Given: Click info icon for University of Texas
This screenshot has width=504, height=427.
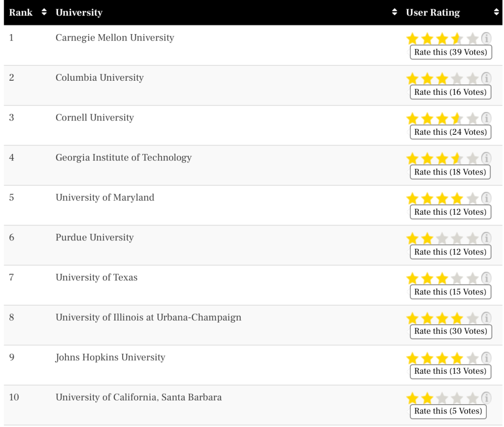Looking at the screenshot, I should coord(486,278).
